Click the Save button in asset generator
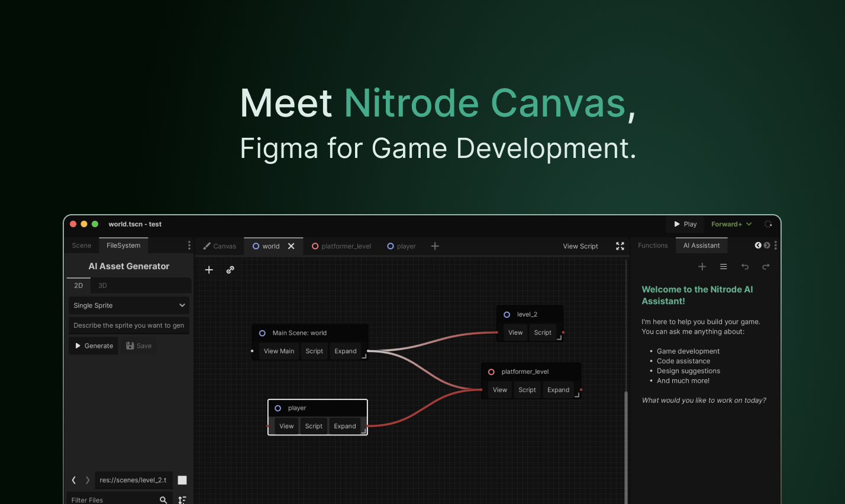The height and width of the screenshot is (504, 845). click(139, 346)
